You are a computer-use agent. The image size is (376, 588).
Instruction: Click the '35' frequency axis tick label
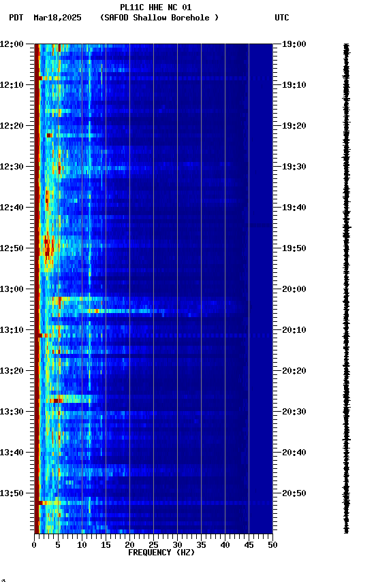pos(201,546)
